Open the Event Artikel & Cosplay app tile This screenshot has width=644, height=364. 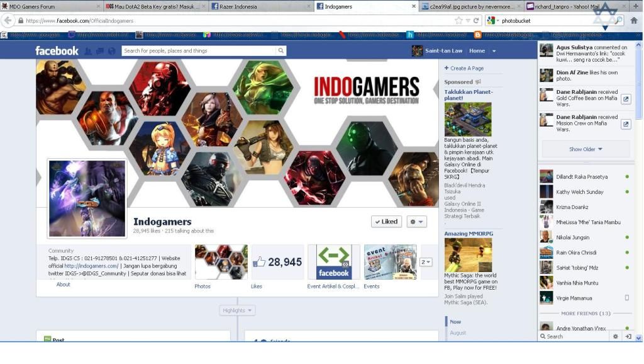[x=333, y=262]
